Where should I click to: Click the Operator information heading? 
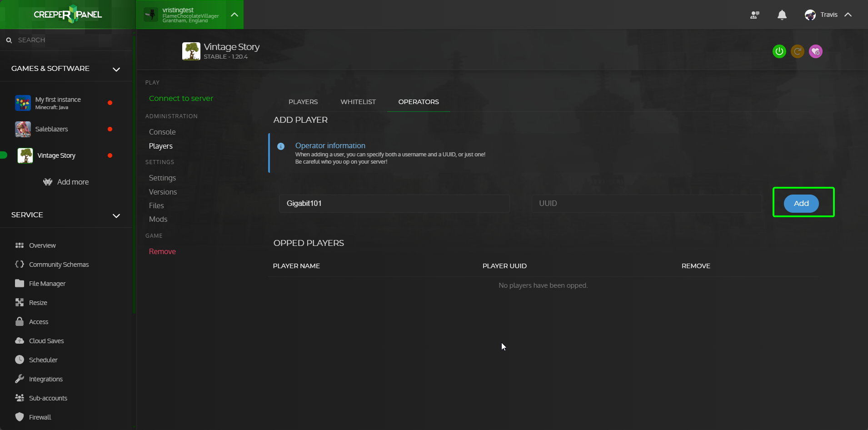click(x=330, y=145)
